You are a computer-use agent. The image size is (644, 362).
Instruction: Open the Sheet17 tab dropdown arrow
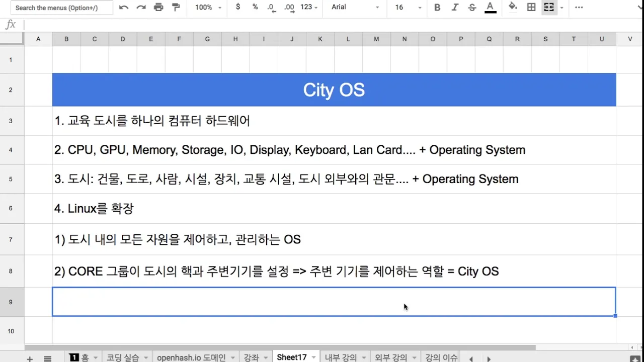313,358
